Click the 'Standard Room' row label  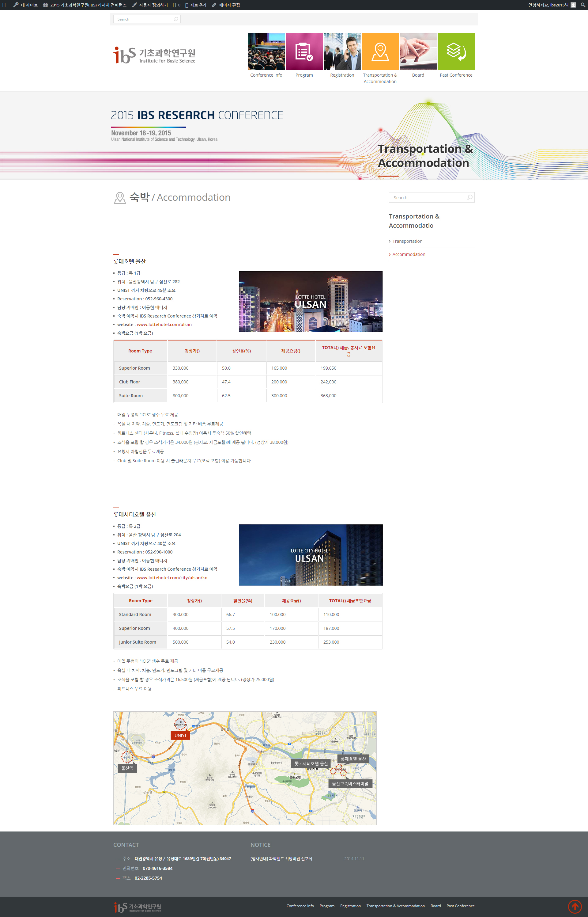click(141, 615)
